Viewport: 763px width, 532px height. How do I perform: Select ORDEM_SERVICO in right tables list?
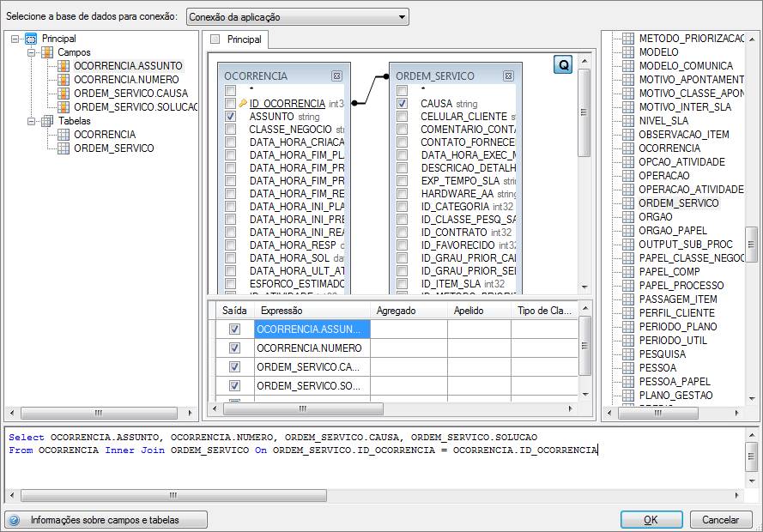tap(678, 203)
